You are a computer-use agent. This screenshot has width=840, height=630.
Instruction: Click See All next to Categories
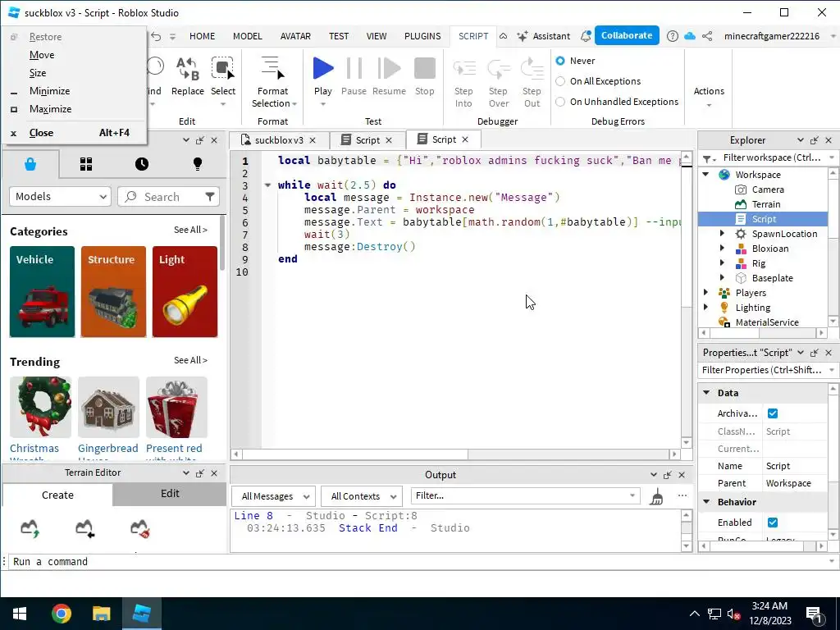(x=190, y=230)
